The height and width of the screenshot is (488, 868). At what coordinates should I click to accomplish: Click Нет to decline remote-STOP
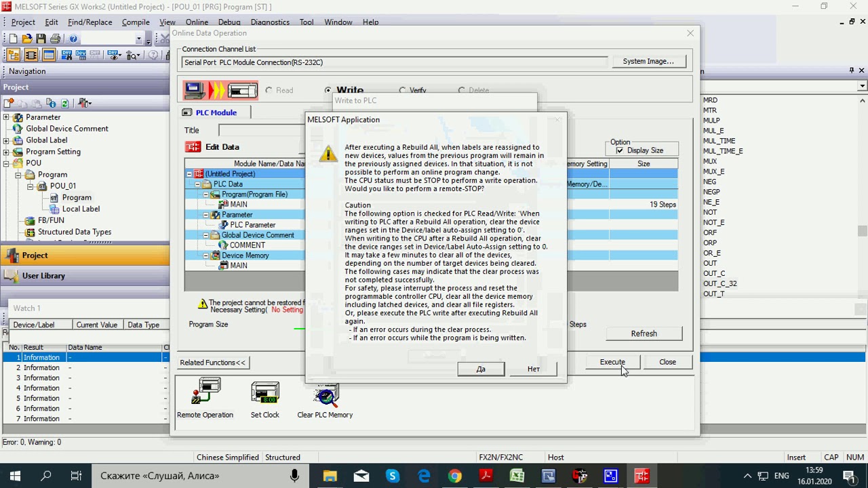534,369
